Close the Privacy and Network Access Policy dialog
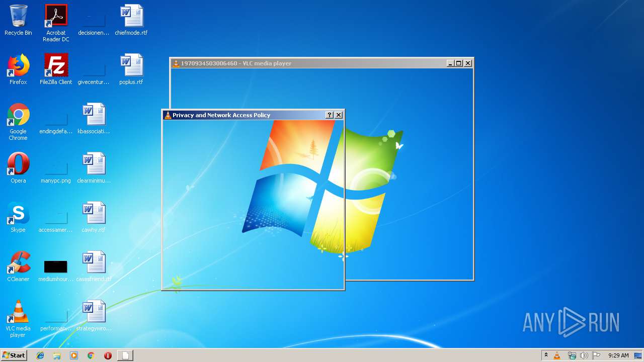Screen dimensions: 644x362 339,115
